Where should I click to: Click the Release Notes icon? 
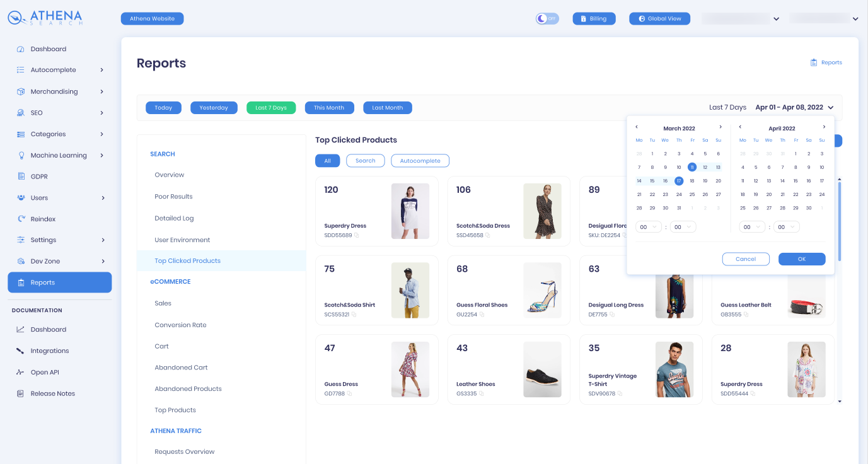click(20, 393)
